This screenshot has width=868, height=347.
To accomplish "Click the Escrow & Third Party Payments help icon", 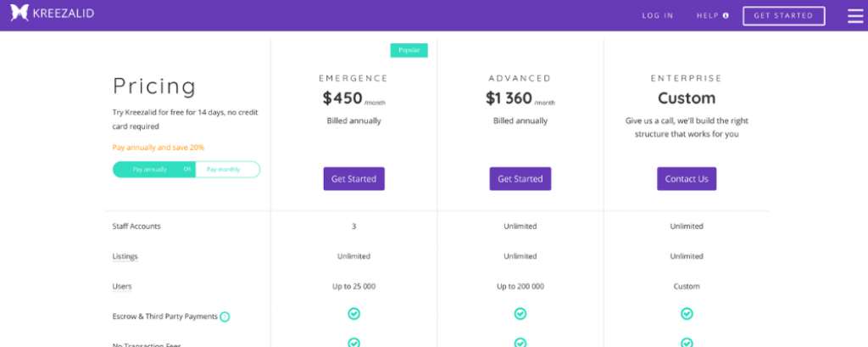I will (x=225, y=316).
